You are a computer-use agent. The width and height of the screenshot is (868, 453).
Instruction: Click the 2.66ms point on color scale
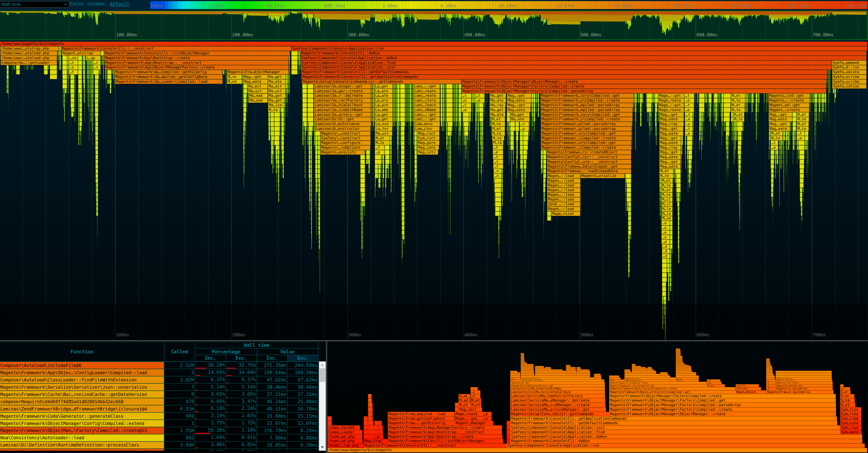[x=390, y=6]
